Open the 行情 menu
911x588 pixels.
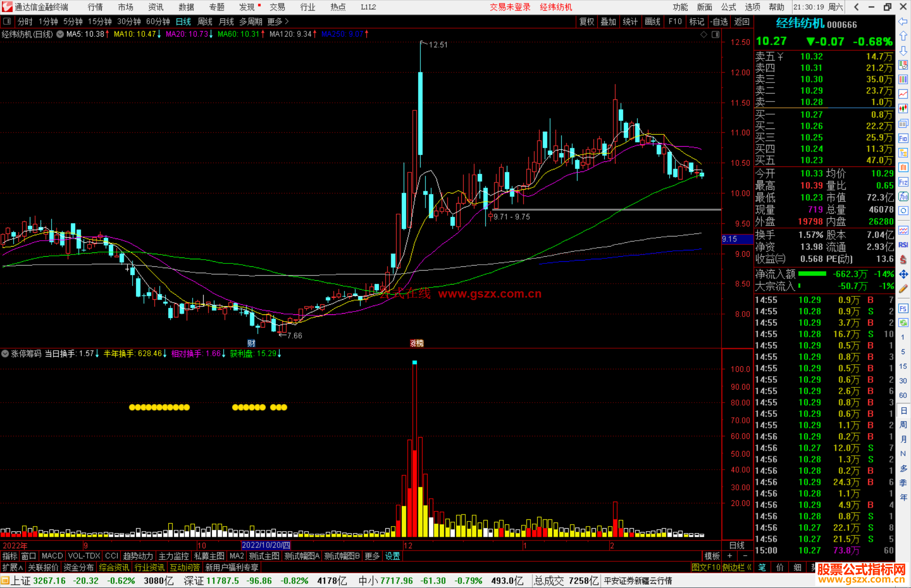click(x=95, y=7)
